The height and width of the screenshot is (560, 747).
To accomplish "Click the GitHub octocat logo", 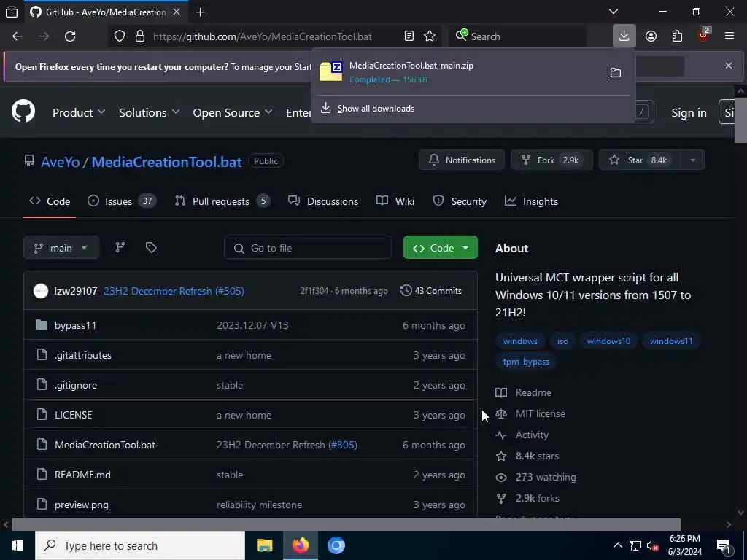I will pos(23,111).
